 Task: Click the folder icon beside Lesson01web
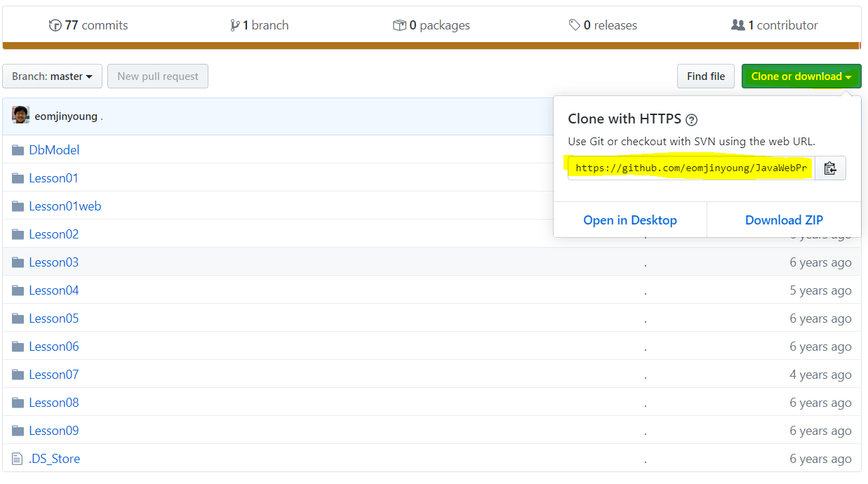click(x=18, y=206)
